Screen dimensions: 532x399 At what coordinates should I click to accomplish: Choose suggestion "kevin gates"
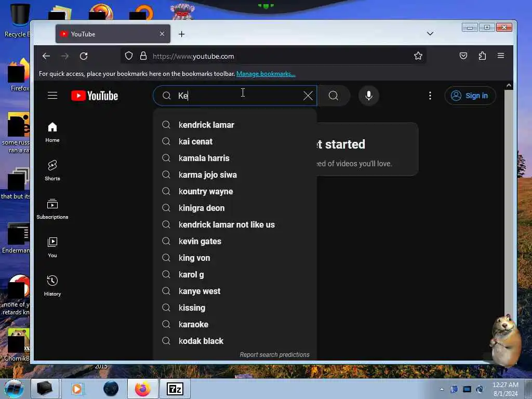pyautogui.click(x=235, y=241)
